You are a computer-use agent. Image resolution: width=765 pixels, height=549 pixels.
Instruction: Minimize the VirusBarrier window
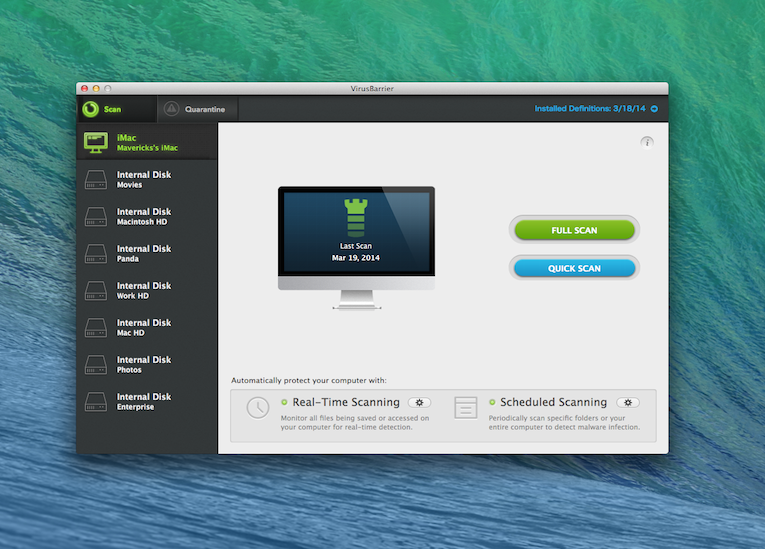tap(96, 88)
